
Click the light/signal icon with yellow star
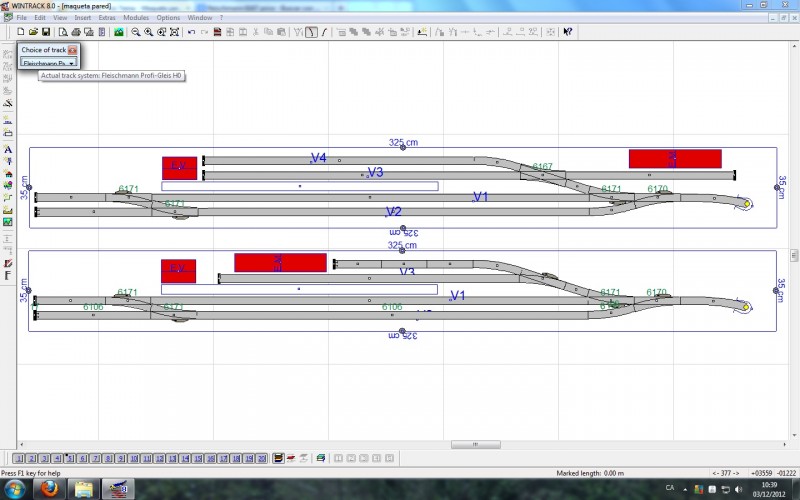click(x=422, y=32)
